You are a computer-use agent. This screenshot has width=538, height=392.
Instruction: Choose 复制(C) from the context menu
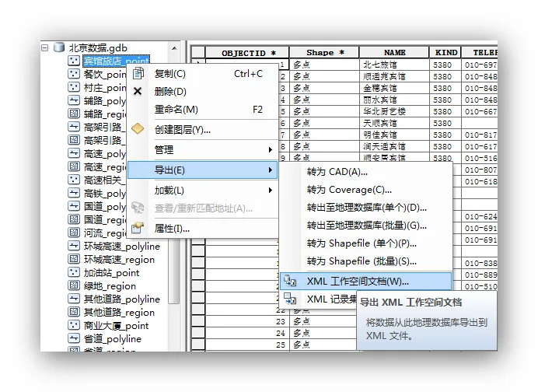tap(202, 73)
